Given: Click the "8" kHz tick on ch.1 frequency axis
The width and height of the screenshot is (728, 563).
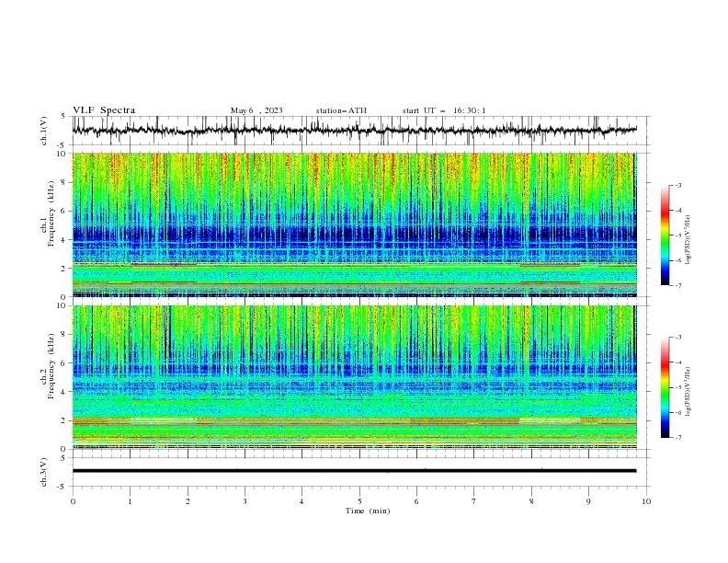Looking at the screenshot, I should pos(64,182).
